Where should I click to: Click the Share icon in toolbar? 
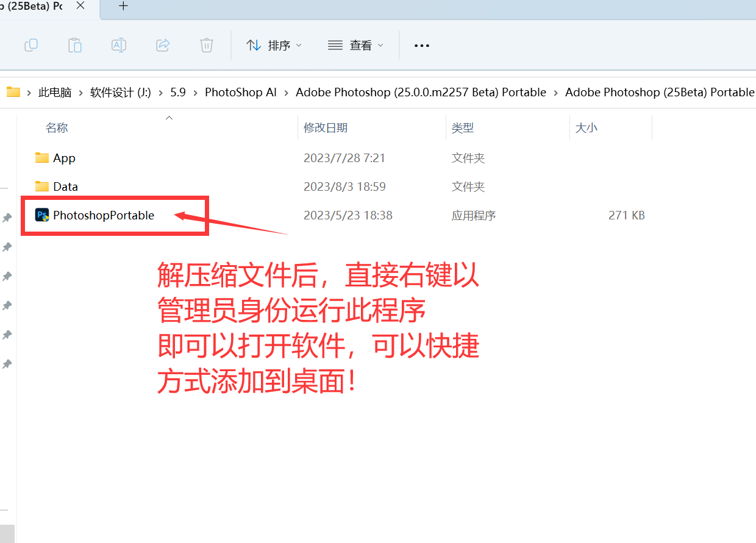click(x=163, y=45)
